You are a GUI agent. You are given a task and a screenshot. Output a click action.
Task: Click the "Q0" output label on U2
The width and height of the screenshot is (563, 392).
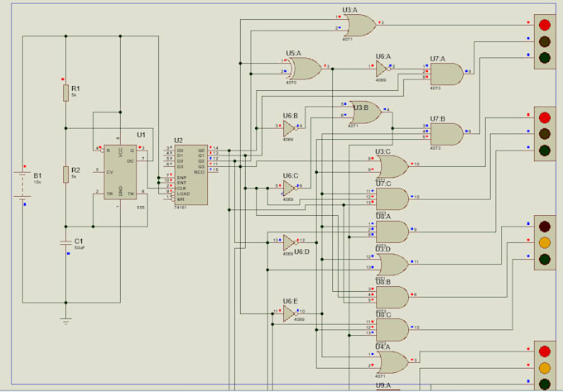coord(201,151)
